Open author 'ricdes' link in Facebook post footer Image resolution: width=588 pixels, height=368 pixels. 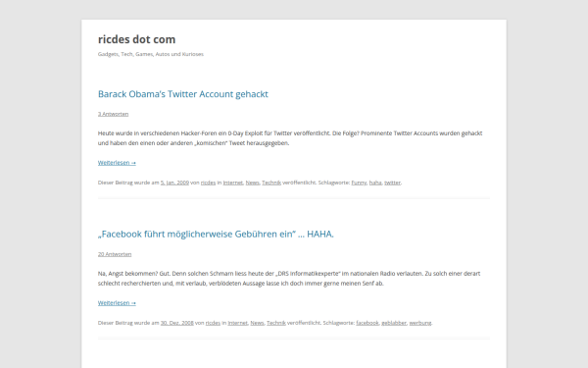click(x=213, y=323)
